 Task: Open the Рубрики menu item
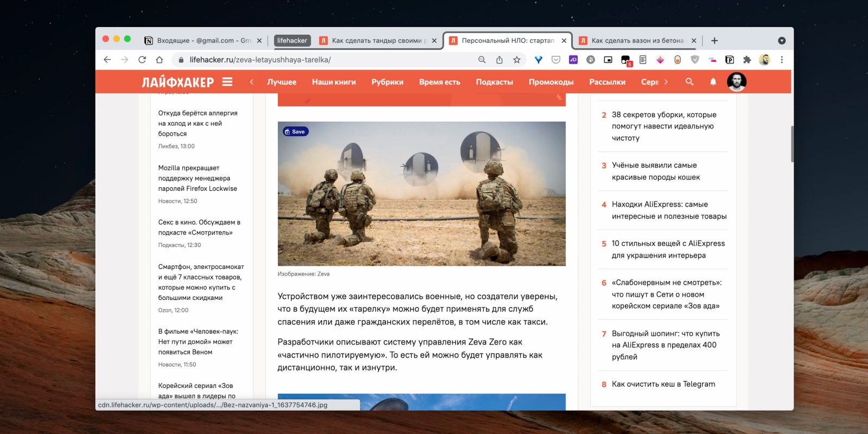[387, 82]
